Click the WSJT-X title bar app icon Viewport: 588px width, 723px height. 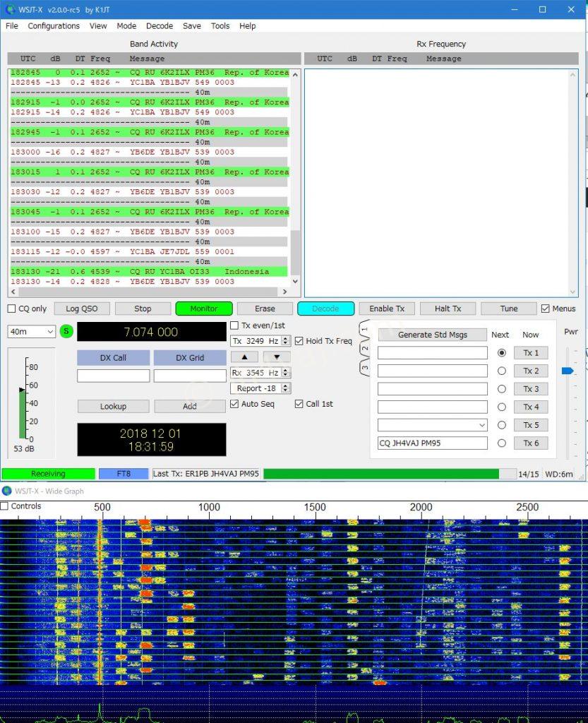[10, 9]
